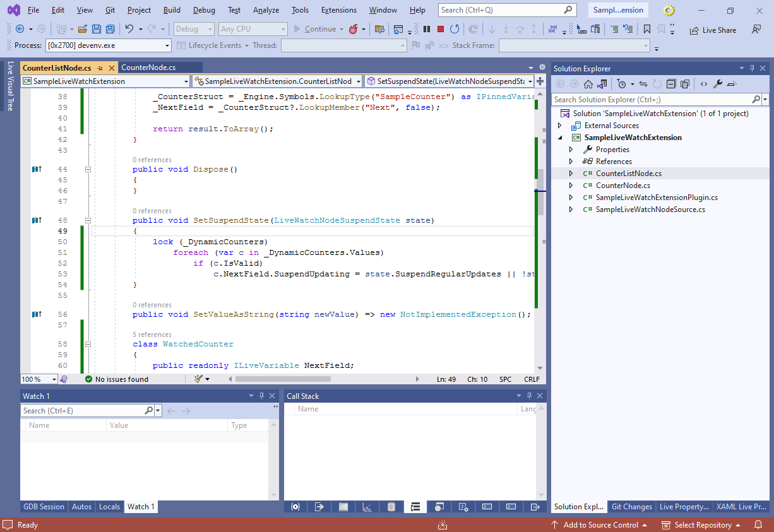774x532 pixels.
Task: Click the notifications bell icon
Action: tap(758, 525)
